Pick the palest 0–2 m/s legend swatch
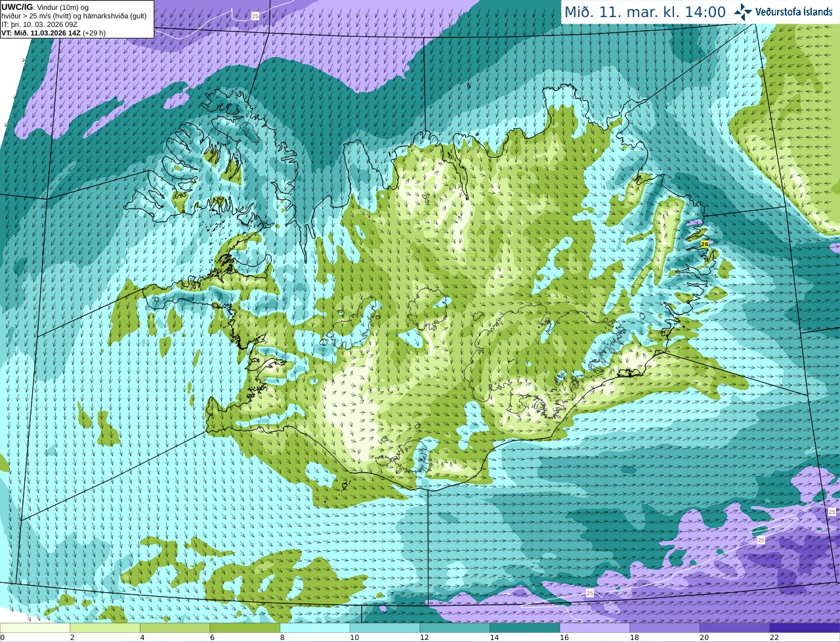Screen dimensions: 840x642 (x=35, y=628)
